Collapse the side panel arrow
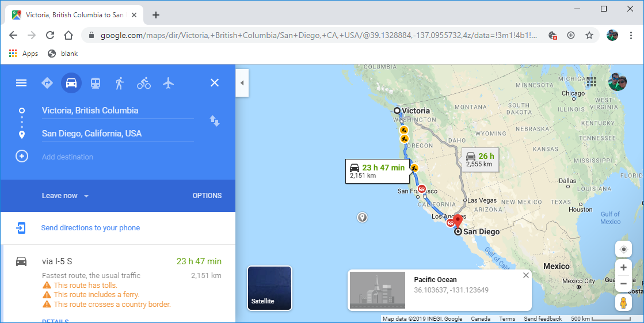 coord(242,83)
